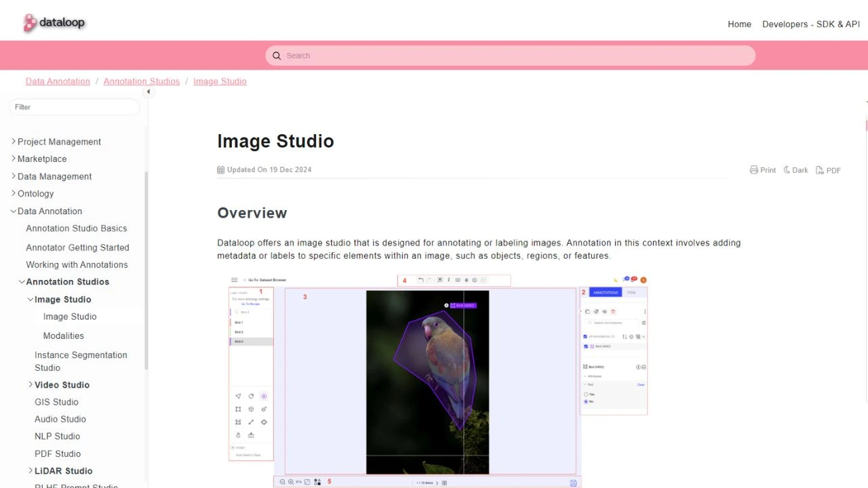Viewport: 868px width, 488px height.
Task: Expand the LiDAR Studio section
Action: tap(31, 471)
